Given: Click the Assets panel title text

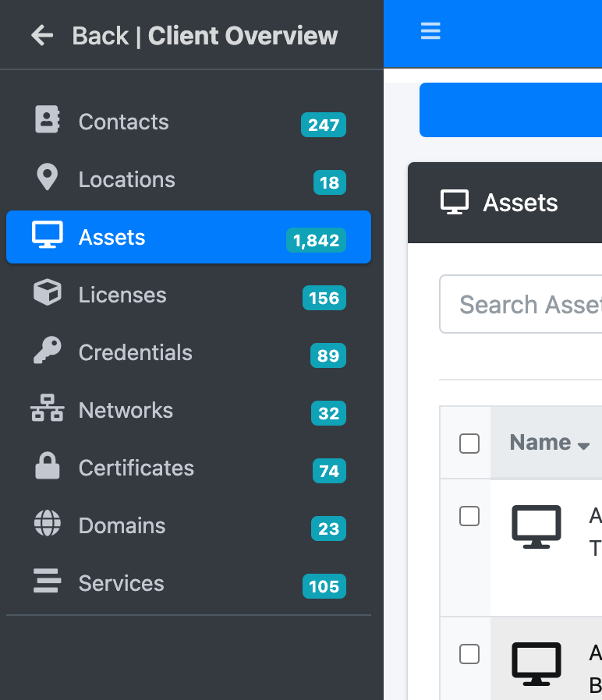Looking at the screenshot, I should click(x=520, y=203).
